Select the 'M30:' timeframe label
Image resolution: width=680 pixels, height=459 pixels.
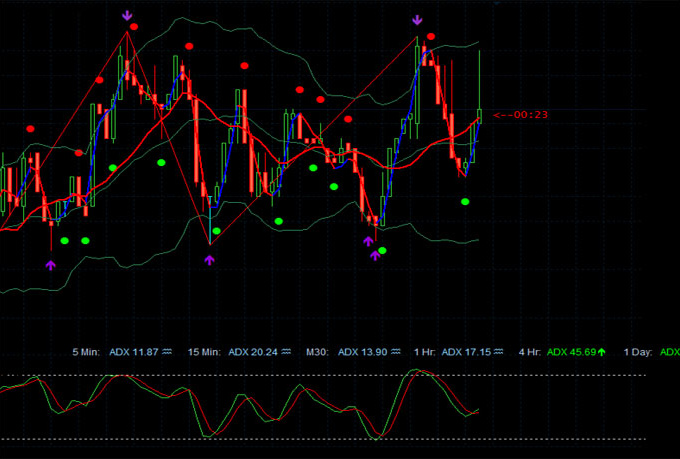click(317, 352)
